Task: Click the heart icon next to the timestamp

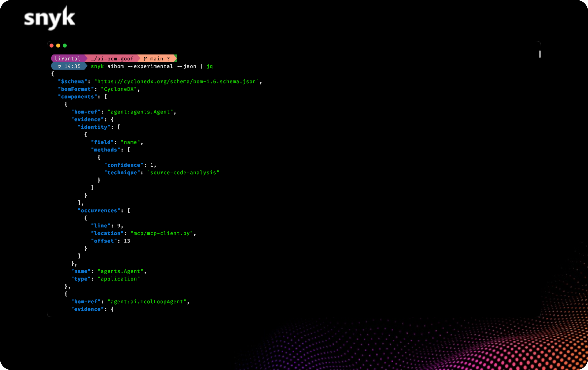Action: 59,66
